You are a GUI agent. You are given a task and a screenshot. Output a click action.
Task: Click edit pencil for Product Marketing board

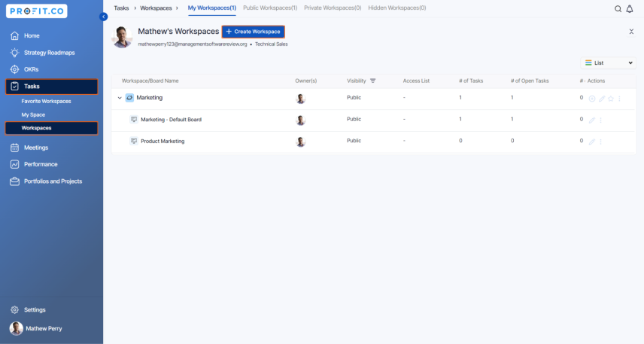pyautogui.click(x=592, y=142)
